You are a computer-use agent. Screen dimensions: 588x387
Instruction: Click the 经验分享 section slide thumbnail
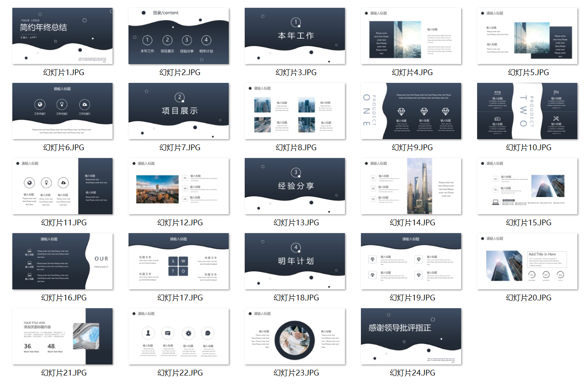pos(295,186)
